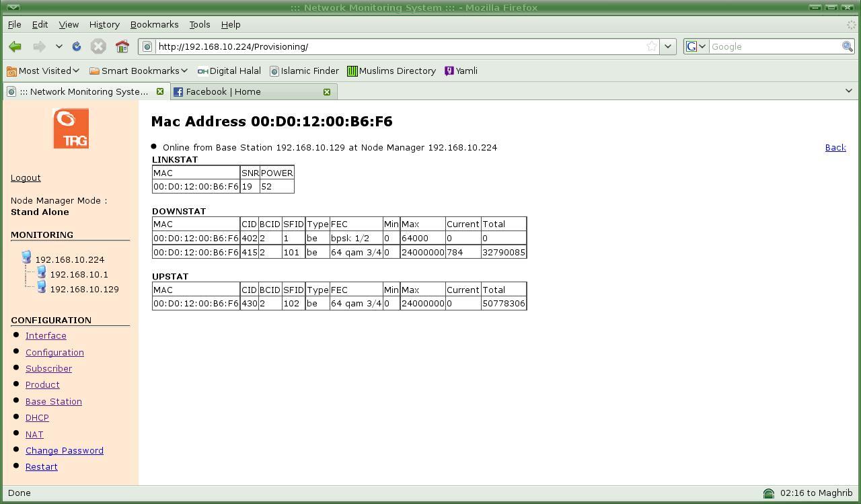This screenshot has width=861, height=504.
Task: Open the View menu
Action: click(x=69, y=24)
